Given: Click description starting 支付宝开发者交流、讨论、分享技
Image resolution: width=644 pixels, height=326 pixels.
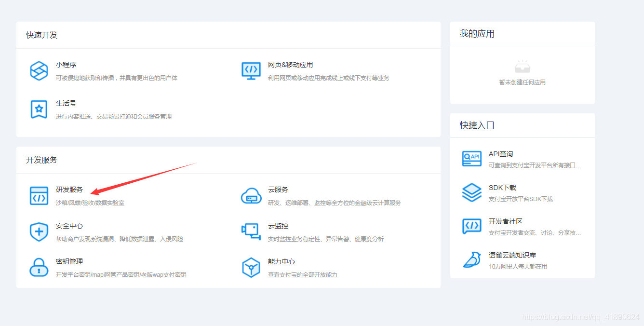Looking at the screenshot, I should point(535,233).
